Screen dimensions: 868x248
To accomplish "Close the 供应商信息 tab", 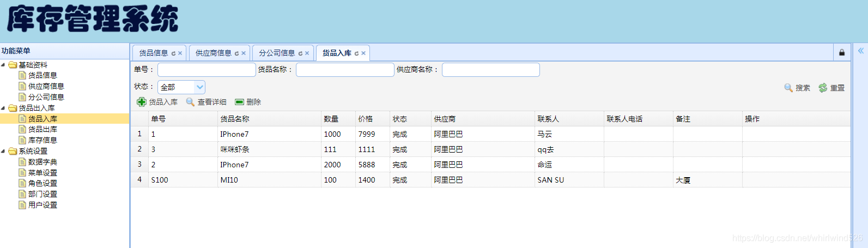I will point(244,53).
